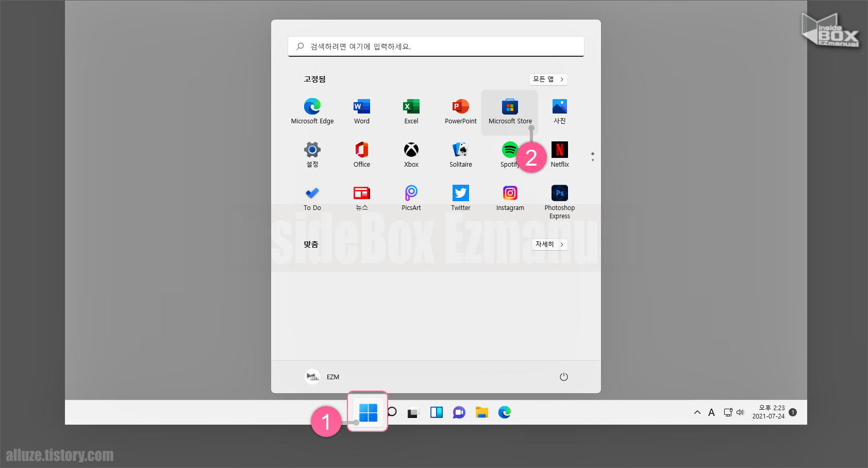868x468 pixels.
Task: Open the taskbar search icon
Action: coord(392,412)
